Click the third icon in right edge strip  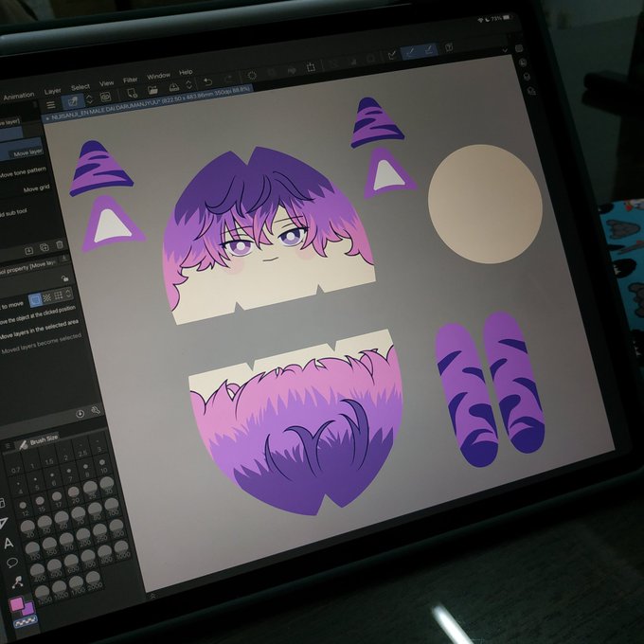click(527, 77)
